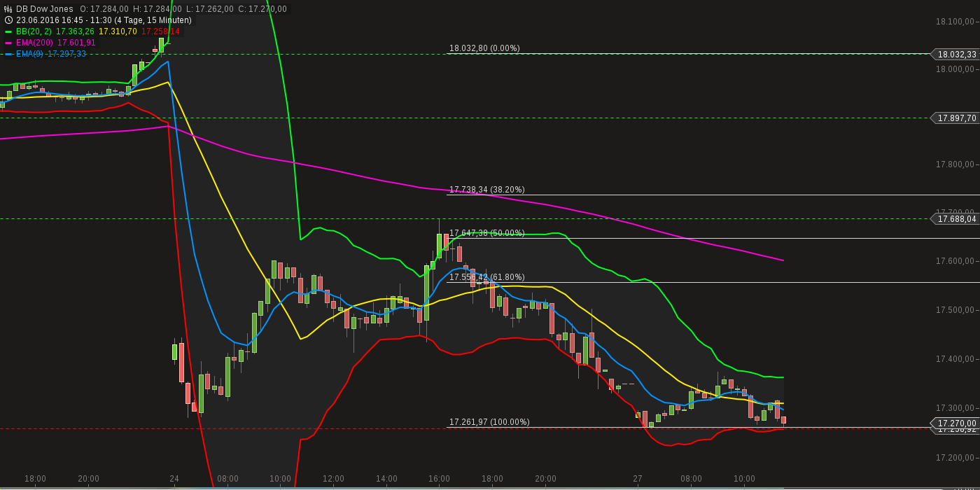The width and height of the screenshot is (980, 490).
Task: Click the chart settings icon beside DB Dow Jones
Action: [x=8, y=9]
